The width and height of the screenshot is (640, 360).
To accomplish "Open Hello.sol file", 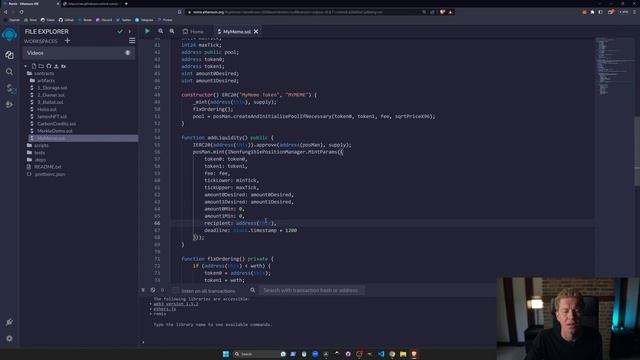I will tap(47, 109).
